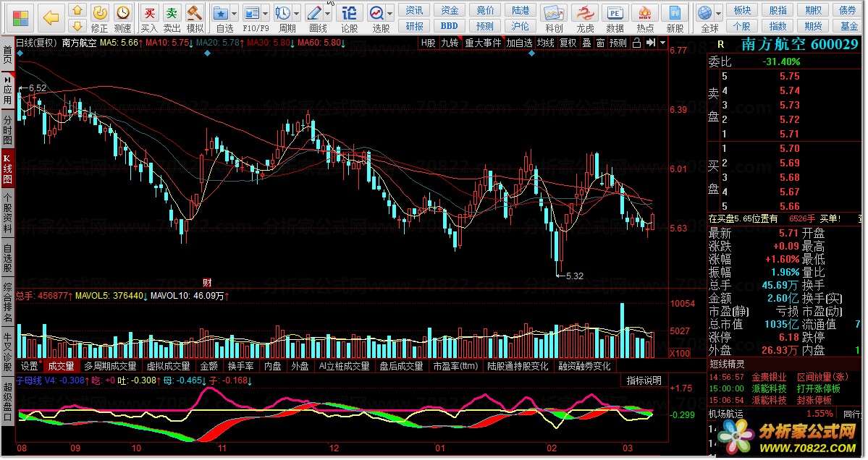This screenshot has height=460, width=868.
Task: Expand the 周期 period dropdown arrow
Action: pyautogui.click(x=297, y=13)
